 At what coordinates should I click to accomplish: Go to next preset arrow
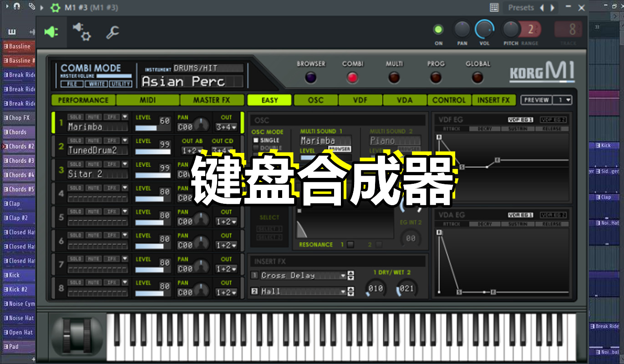[x=552, y=8]
